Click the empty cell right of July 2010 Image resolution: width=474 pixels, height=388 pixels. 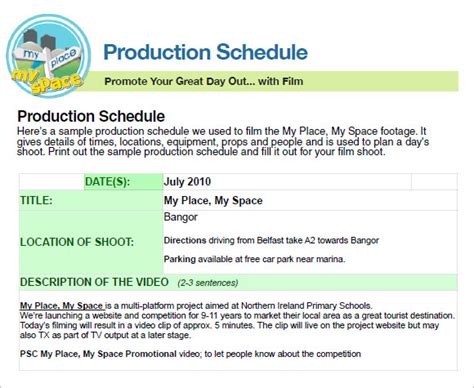point(434,182)
